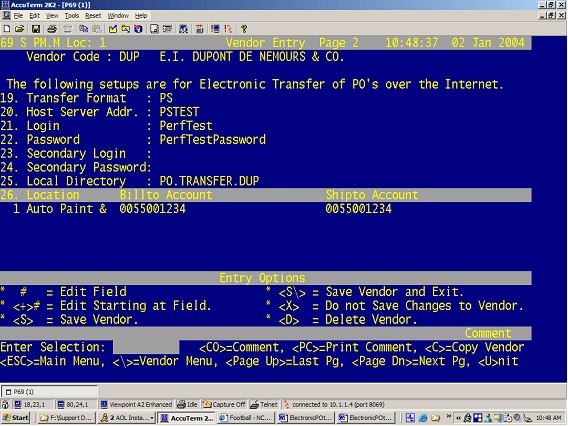The height and width of the screenshot is (426, 568).
Task: Switch to Football - NC... browser window
Action: [246, 418]
